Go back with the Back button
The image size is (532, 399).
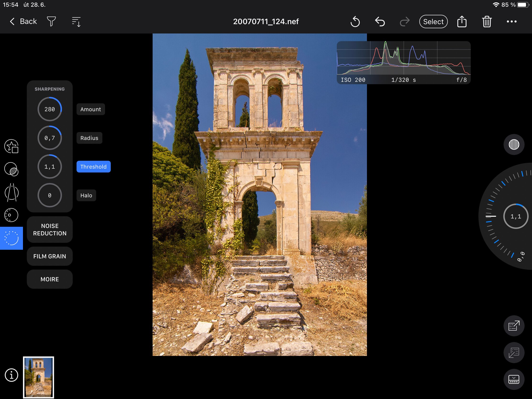(23, 21)
